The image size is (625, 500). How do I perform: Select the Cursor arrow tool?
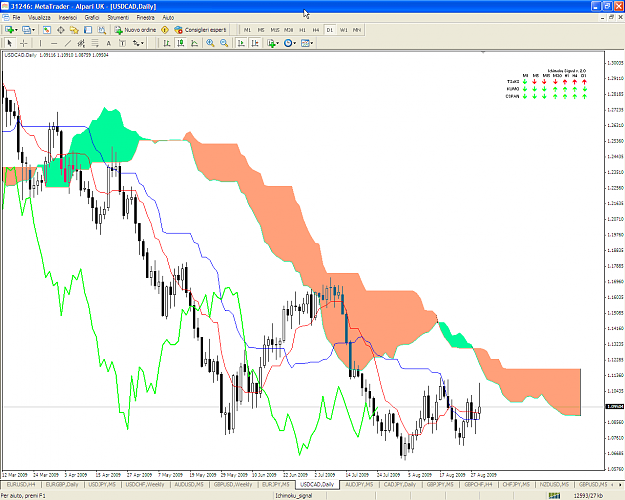tap(10, 43)
